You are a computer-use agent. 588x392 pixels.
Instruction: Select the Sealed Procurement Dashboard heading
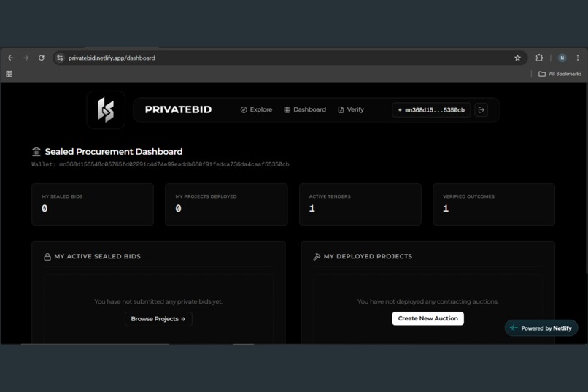pos(114,152)
